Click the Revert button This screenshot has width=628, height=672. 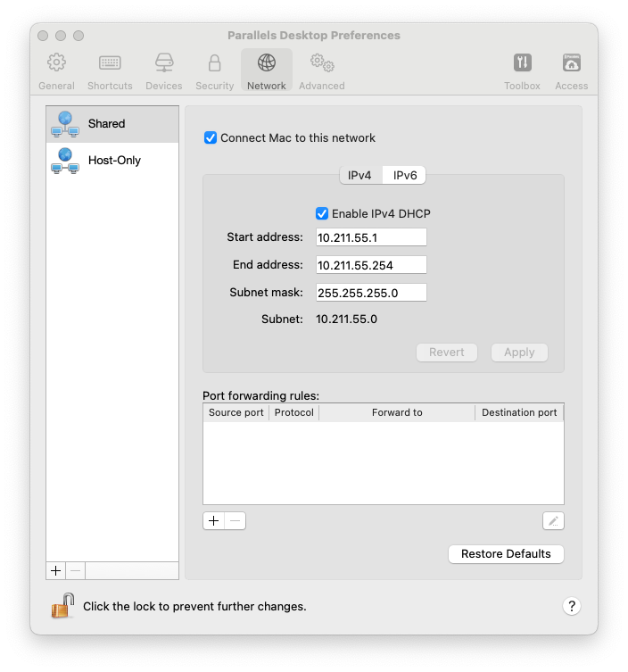tap(447, 353)
